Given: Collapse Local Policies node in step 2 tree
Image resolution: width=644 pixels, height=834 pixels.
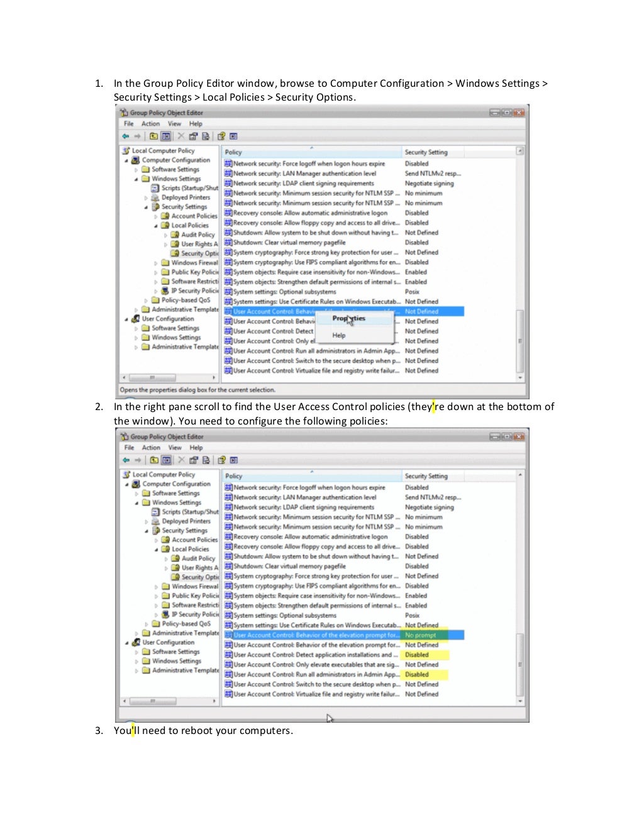Looking at the screenshot, I should pyautogui.click(x=157, y=549).
